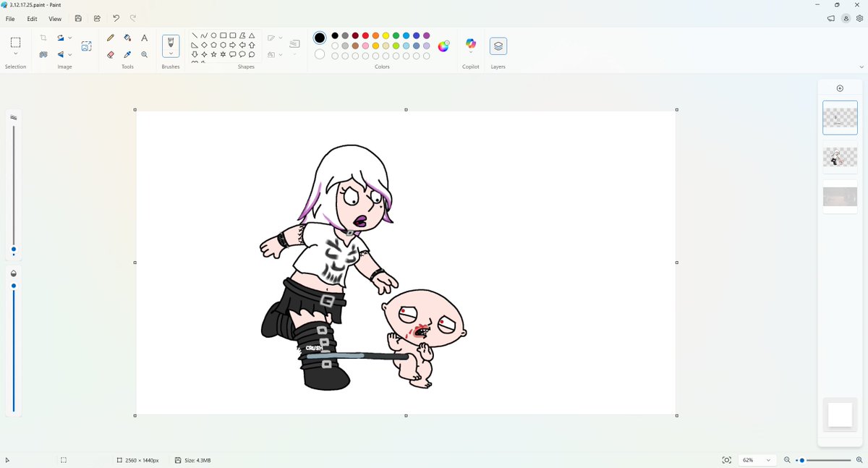Click the Crop tool icon
The image size is (868, 468).
click(x=43, y=38)
